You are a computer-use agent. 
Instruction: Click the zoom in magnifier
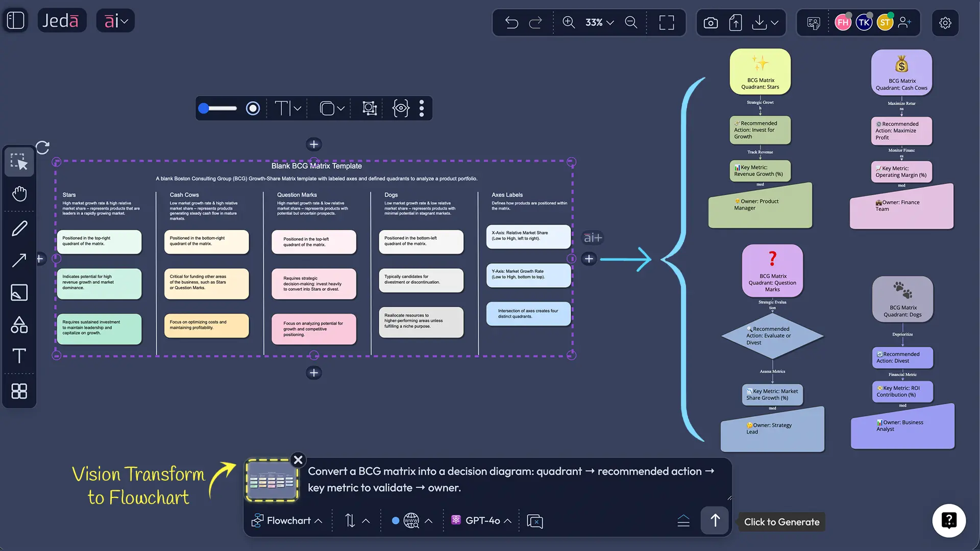pos(569,22)
